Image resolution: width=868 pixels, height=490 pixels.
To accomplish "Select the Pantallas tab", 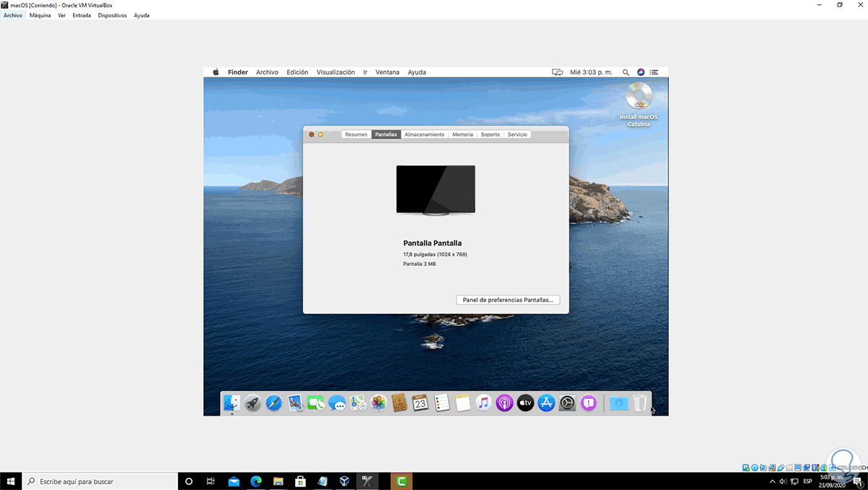I will (386, 134).
